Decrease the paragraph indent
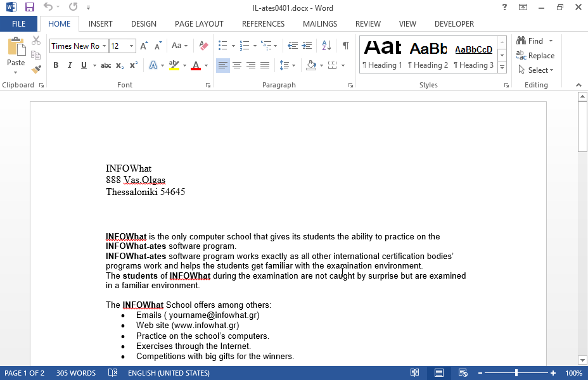588x380 pixels. tap(293, 46)
